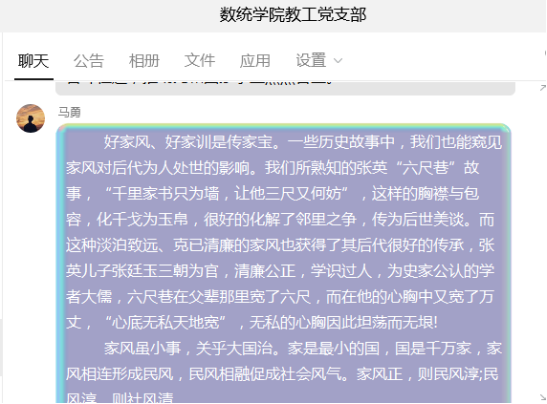Image resolution: width=547 pixels, height=404 pixels.
Task: Open the 公告 tab
Action: (89, 61)
